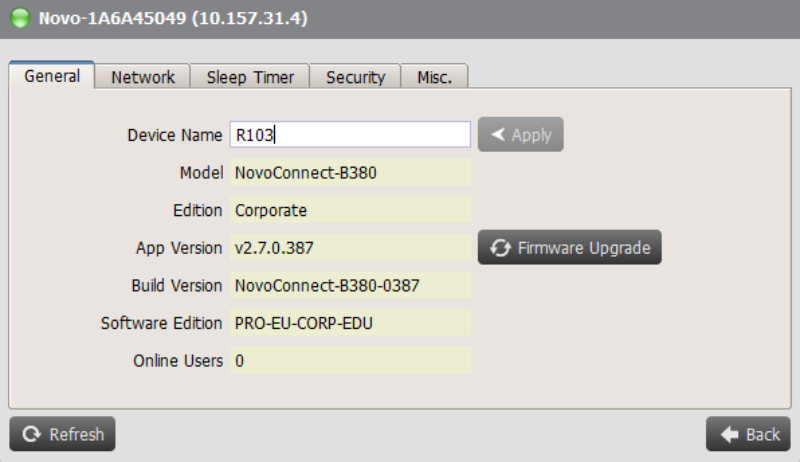This screenshot has height=462, width=800.
Task: Click Build Version NovoConnect-B380-0387 value
Action: [x=350, y=286]
